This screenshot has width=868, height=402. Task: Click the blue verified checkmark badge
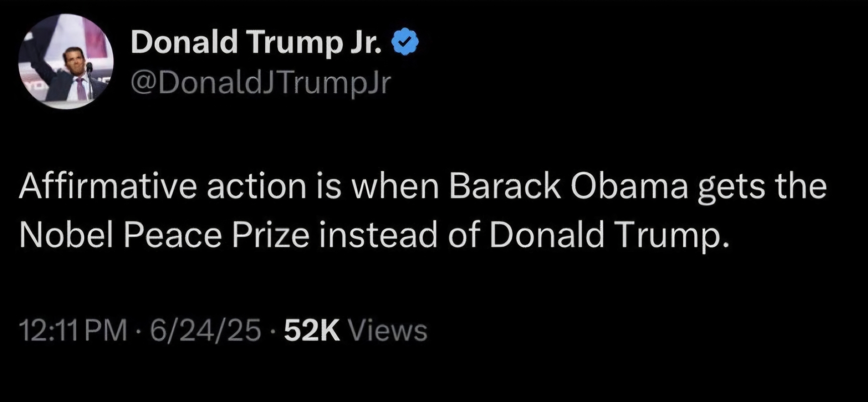(x=406, y=41)
